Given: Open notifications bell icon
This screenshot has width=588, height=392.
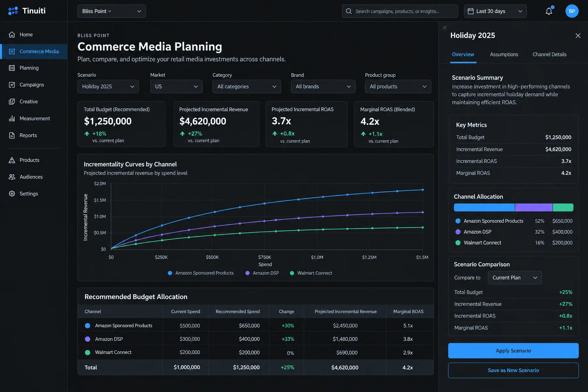Looking at the screenshot, I should 549,11.
